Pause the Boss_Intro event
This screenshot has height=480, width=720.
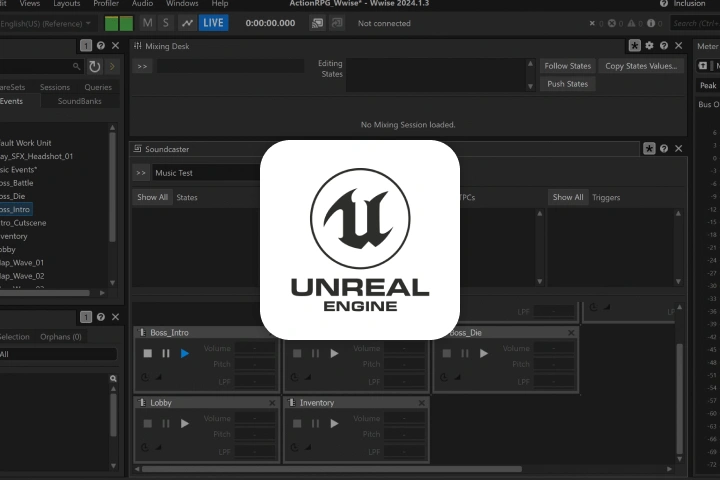pyautogui.click(x=166, y=353)
